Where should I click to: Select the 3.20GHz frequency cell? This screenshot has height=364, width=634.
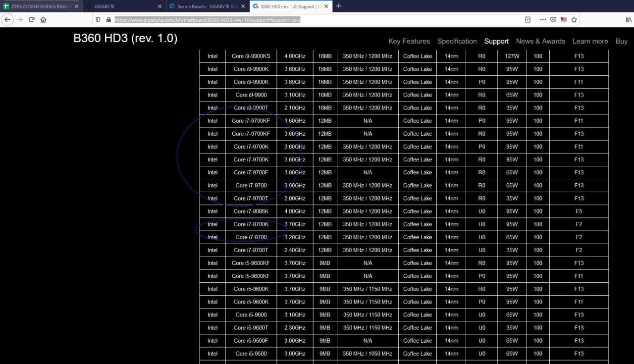[x=295, y=237]
